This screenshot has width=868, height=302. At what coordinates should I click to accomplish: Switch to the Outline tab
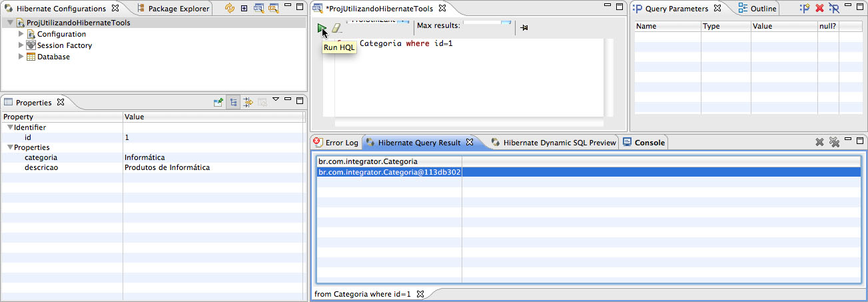(757, 9)
